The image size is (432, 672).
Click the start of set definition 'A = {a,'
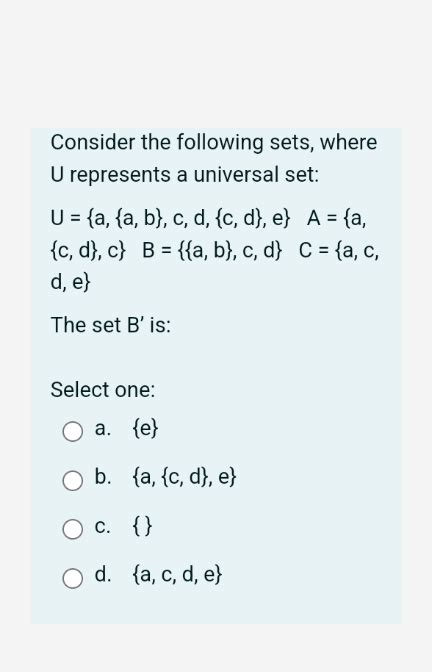[337, 219]
